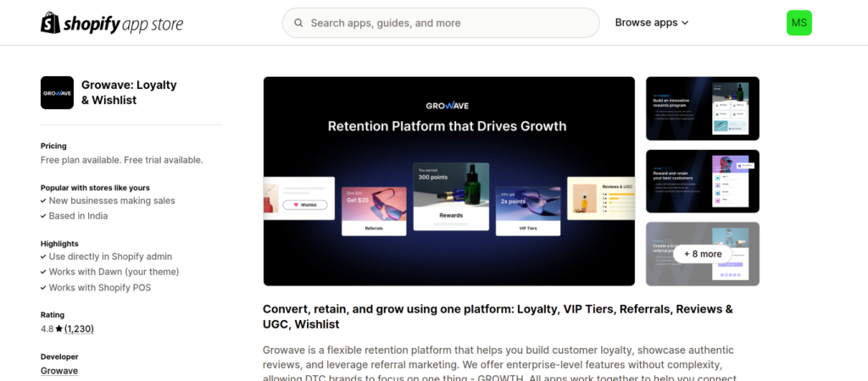Viewport: 868px width, 381px height.
Task: Open the main Retention Platform hero image
Action: (x=449, y=181)
